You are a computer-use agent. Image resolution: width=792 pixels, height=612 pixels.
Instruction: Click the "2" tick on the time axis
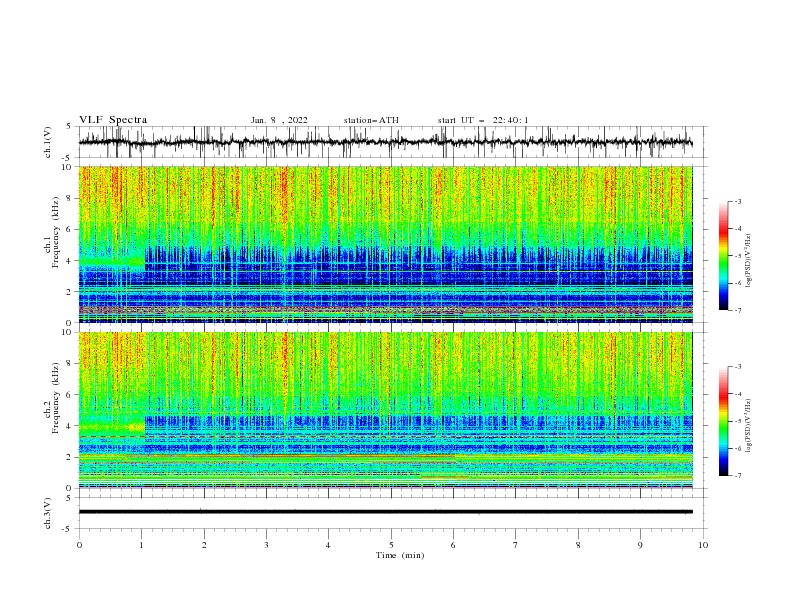[x=204, y=545]
